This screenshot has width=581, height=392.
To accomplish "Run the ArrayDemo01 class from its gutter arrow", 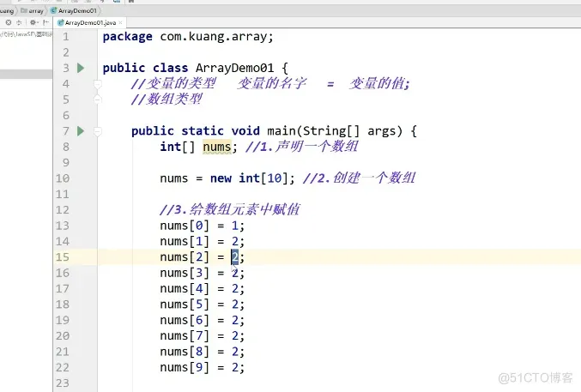I will 81,68.
